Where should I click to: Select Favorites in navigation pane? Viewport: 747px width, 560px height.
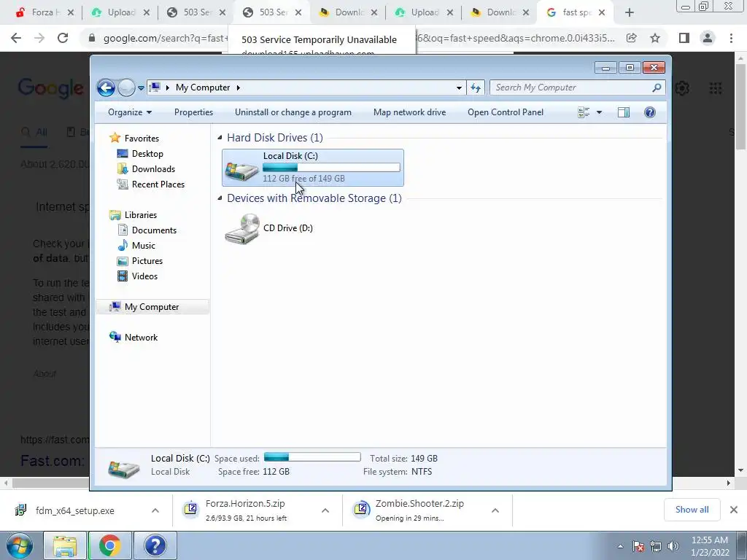(x=142, y=138)
